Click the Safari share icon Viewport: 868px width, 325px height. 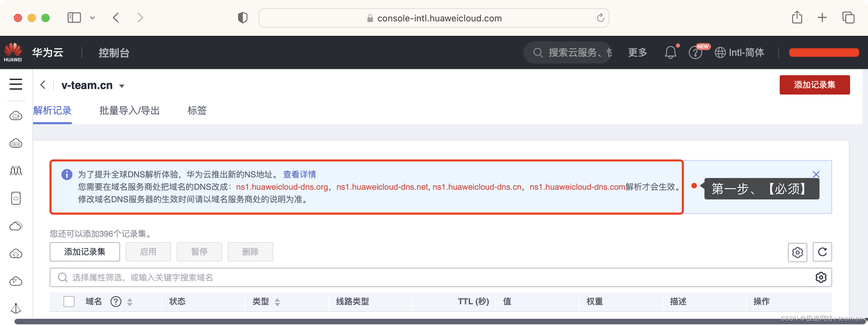coord(797,17)
